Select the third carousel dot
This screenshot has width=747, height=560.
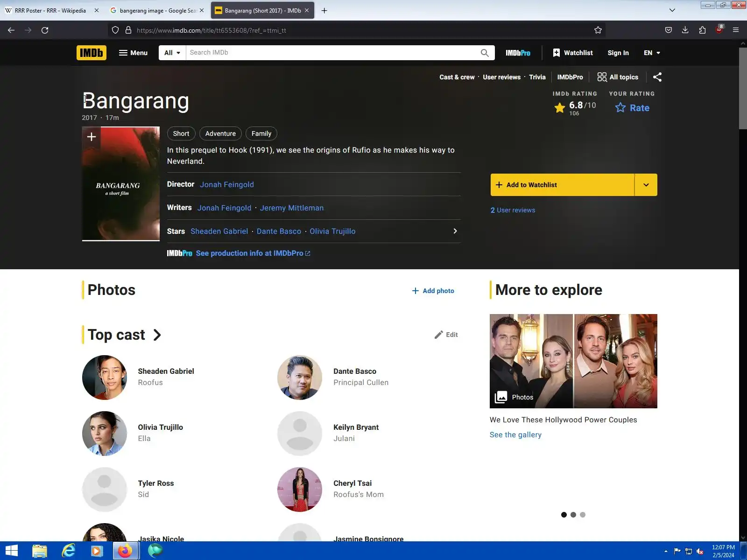pos(583,515)
